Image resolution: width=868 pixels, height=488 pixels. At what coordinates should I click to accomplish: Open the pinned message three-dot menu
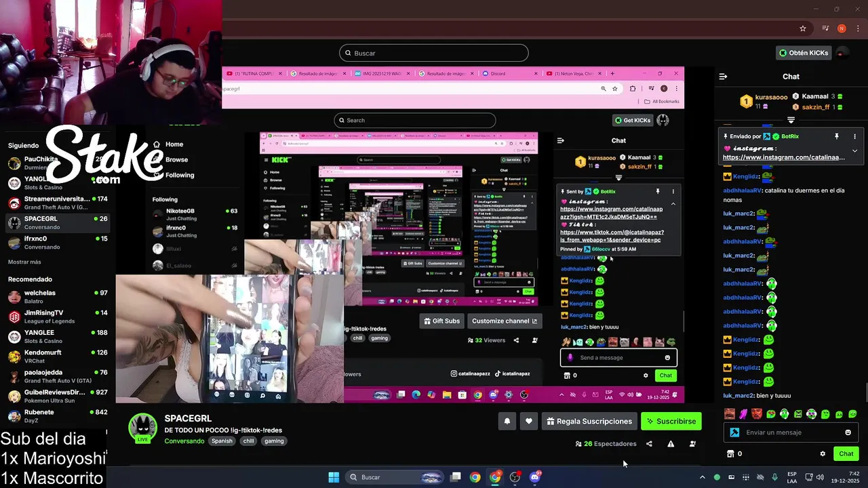[x=854, y=136]
